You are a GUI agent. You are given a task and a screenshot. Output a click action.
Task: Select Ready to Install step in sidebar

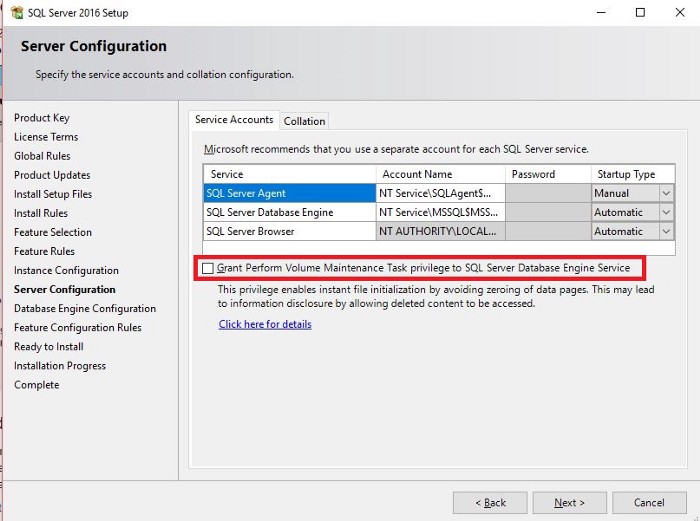tap(49, 347)
